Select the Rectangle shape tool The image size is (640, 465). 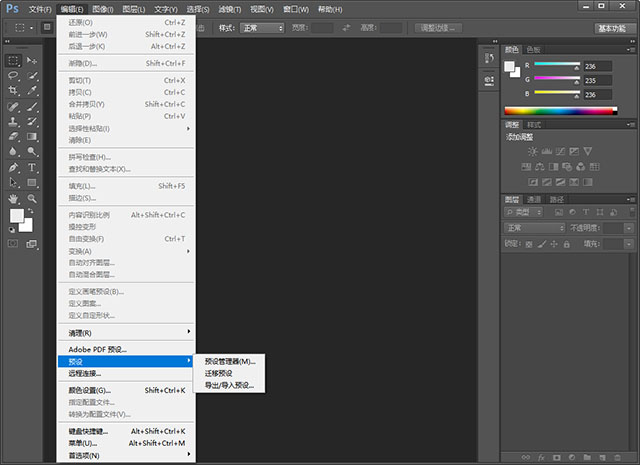click(x=32, y=182)
